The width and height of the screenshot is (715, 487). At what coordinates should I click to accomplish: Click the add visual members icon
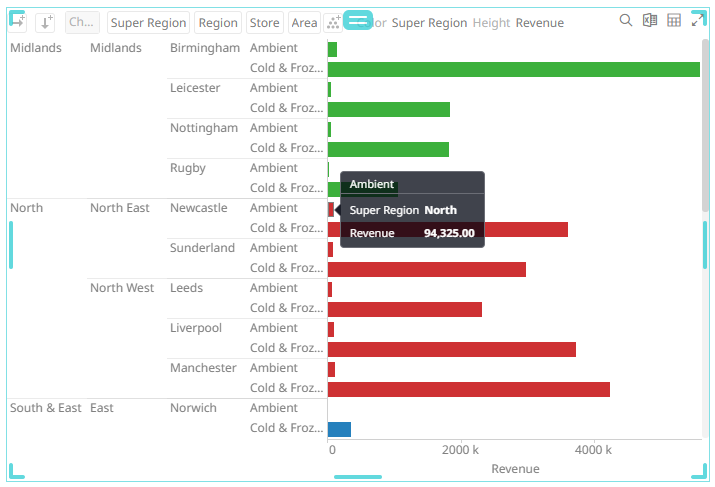pos(334,22)
